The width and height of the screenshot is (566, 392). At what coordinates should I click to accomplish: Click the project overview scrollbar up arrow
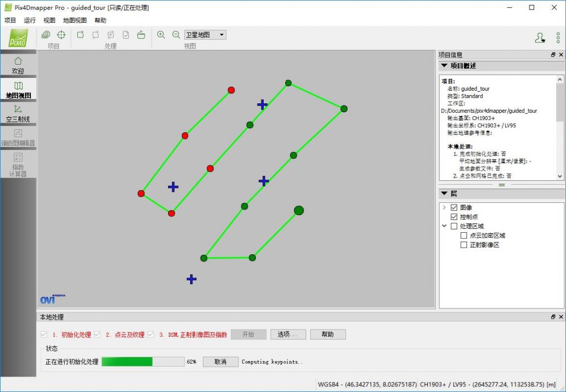[x=560, y=80]
